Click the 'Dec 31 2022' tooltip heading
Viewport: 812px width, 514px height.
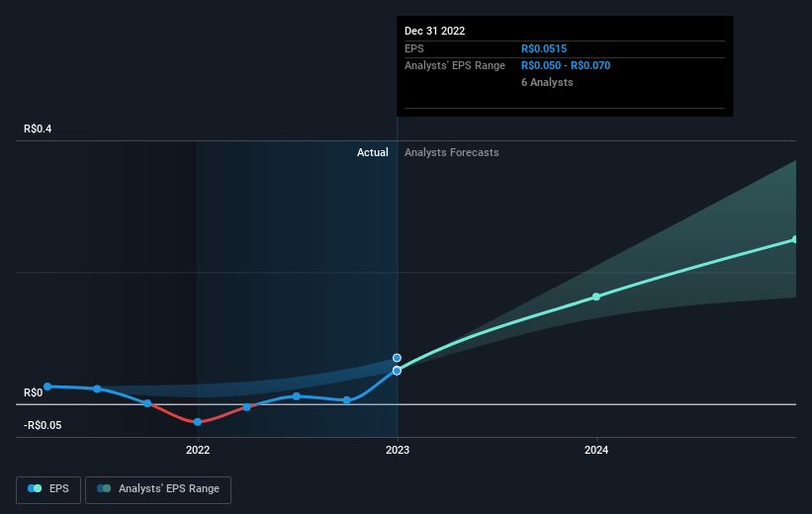point(434,31)
